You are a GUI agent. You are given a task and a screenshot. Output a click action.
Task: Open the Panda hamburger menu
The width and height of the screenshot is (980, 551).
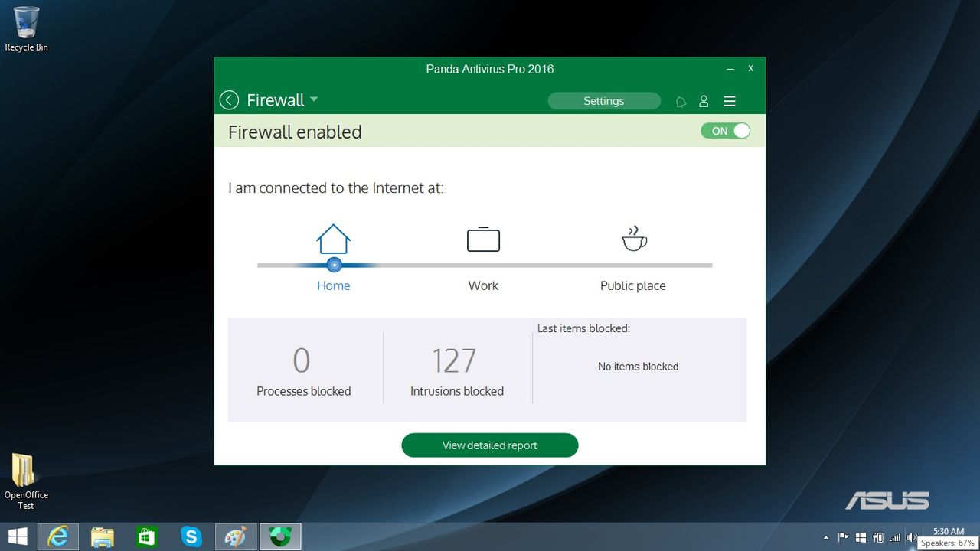coord(730,101)
